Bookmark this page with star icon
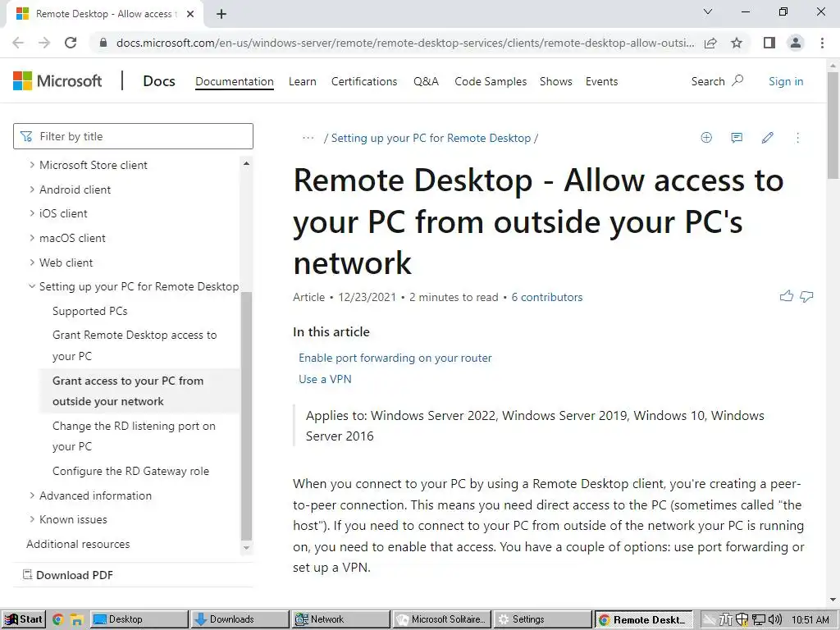The height and width of the screenshot is (630, 840). (737, 43)
